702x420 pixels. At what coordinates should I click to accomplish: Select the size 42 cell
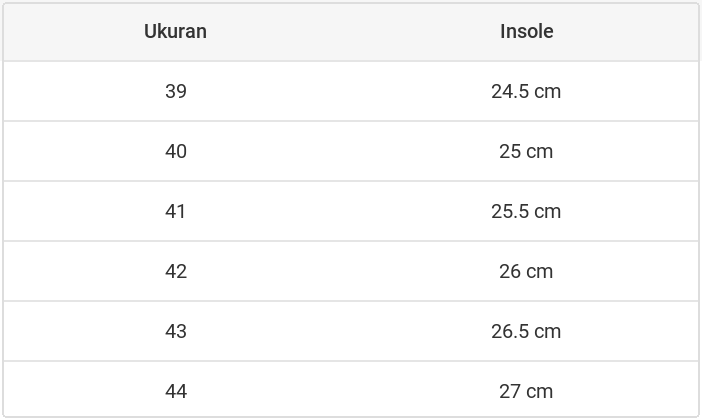click(176, 271)
